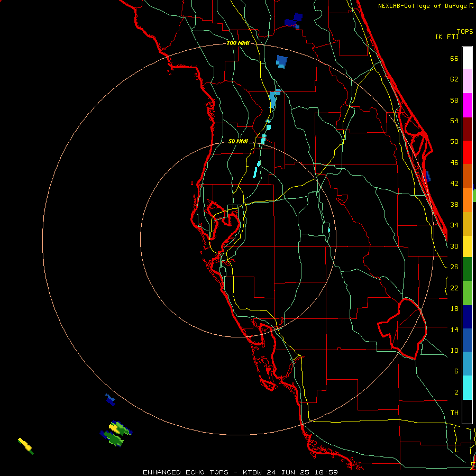Screen dimensions: 476x476
Task: Click the legend value '38'
Action: pyautogui.click(x=454, y=205)
